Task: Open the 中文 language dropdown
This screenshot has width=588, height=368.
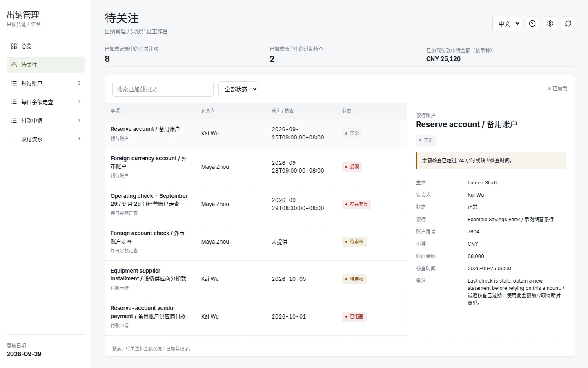Action: [x=507, y=23]
